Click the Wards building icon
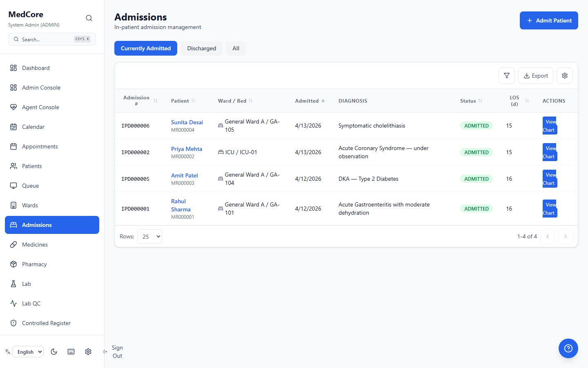 (13, 205)
